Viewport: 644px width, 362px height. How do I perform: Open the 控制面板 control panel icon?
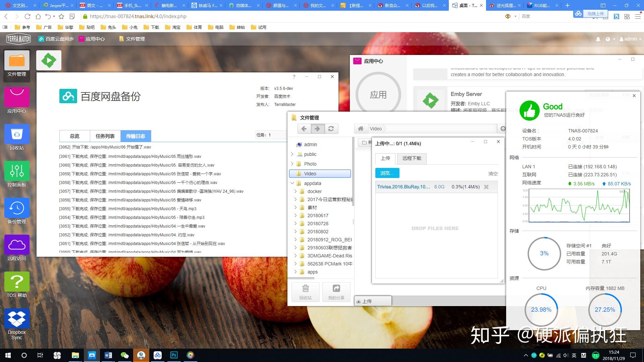pyautogui.click(x=17, y=171)
